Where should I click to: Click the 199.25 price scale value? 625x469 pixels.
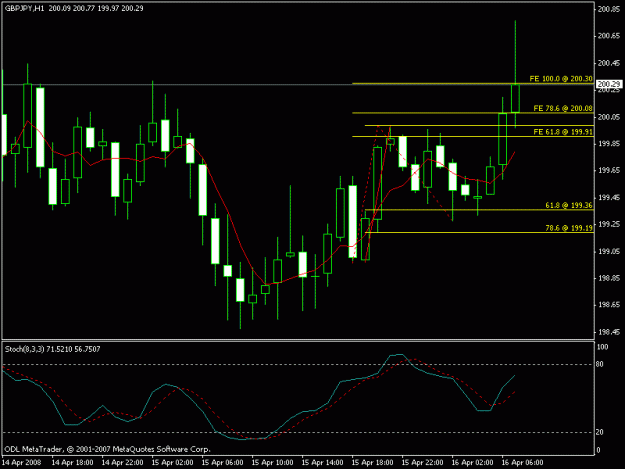[x=609, y=224]
